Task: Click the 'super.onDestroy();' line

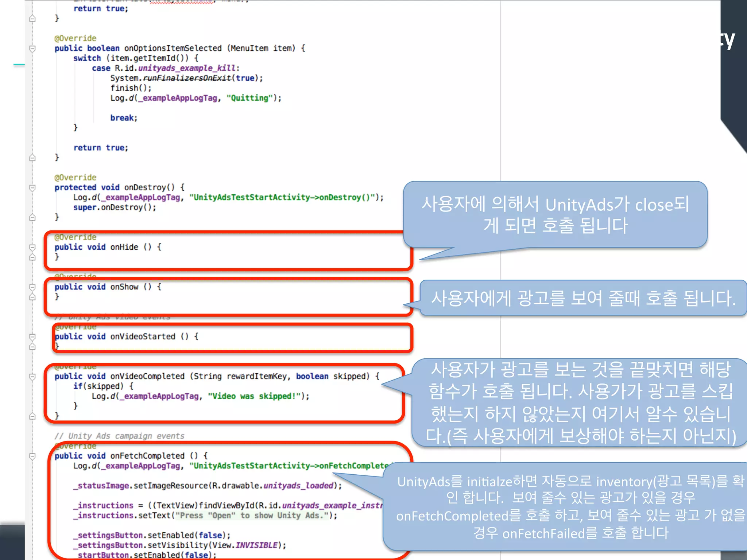Action: coord(115,207)
